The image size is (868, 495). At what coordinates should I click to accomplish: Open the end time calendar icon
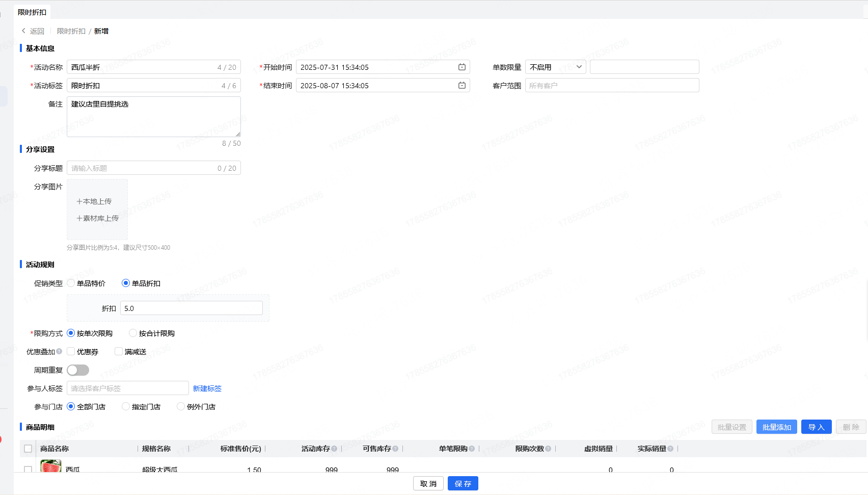[462, 86]
